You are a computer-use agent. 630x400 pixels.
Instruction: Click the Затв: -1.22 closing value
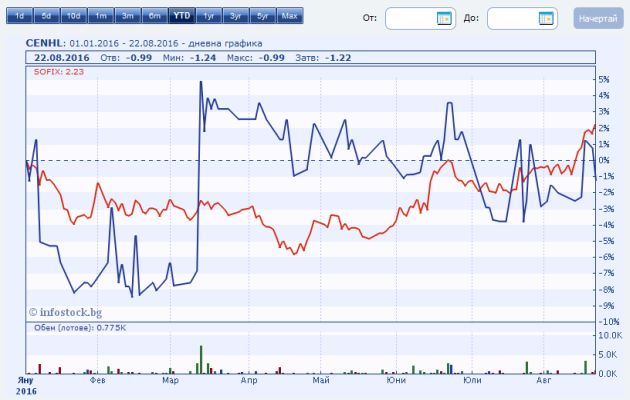click(323, 58)
